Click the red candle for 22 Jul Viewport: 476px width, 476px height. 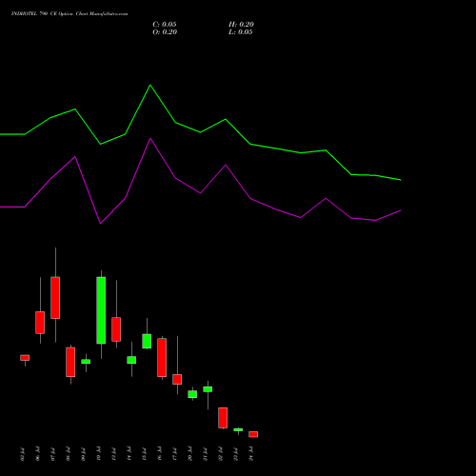(223, 418)
